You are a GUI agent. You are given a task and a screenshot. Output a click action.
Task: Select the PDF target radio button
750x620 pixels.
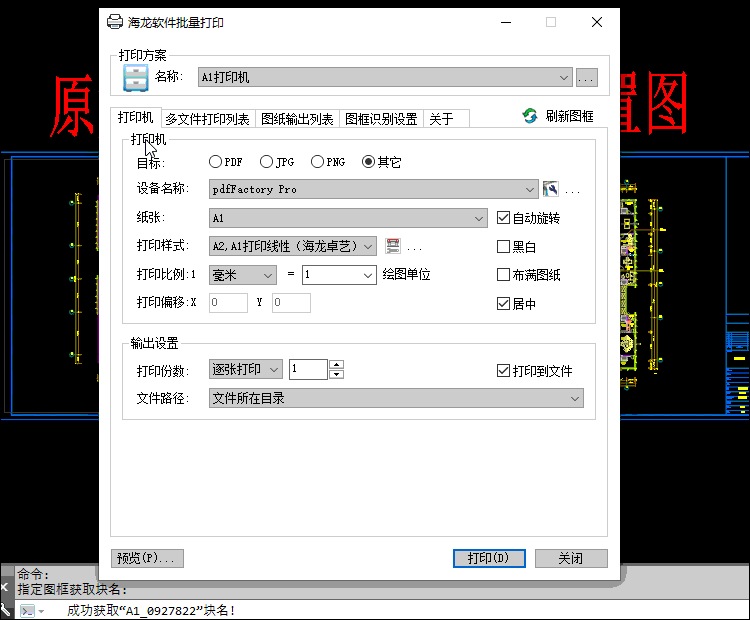(216, 161)
